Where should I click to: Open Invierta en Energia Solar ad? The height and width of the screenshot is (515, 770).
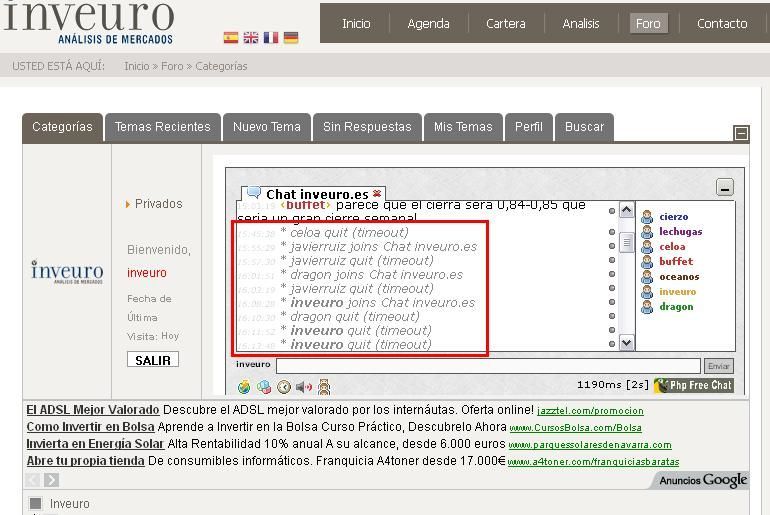95,444
